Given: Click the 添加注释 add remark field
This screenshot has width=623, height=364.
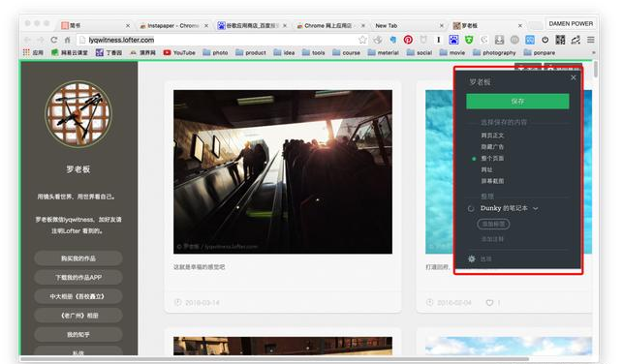Looking at the screenshot, I should click(x=492, y=239).
